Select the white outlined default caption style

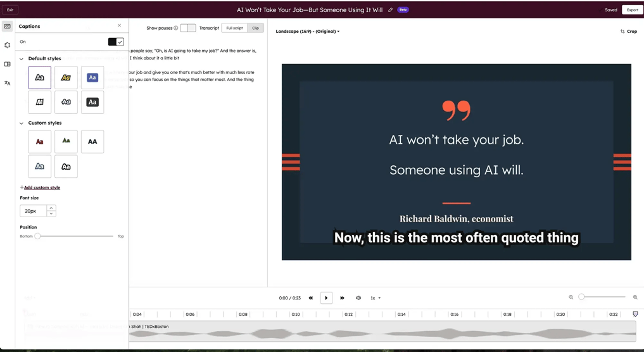click(40, 78)
